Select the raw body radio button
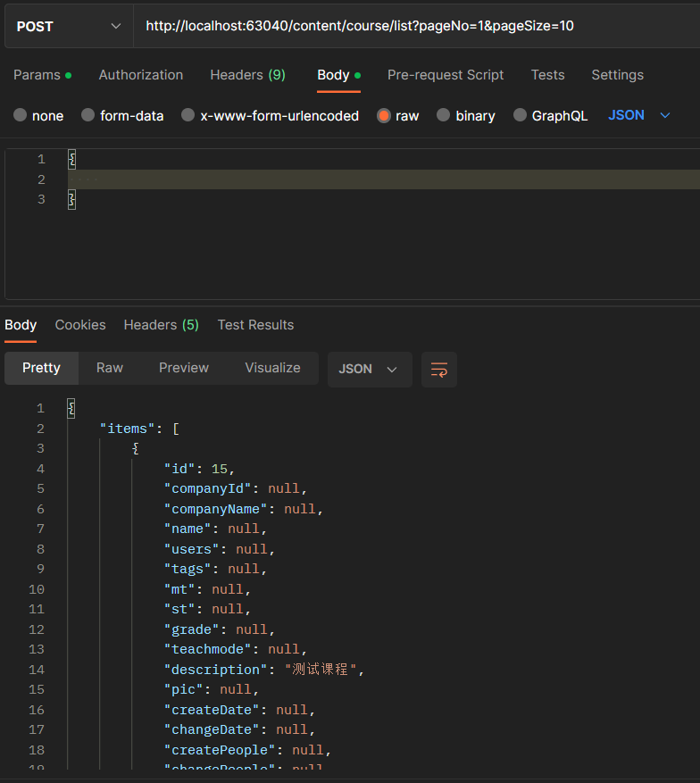The width and height of the screenshot is (700, 783). coord(384,115)
